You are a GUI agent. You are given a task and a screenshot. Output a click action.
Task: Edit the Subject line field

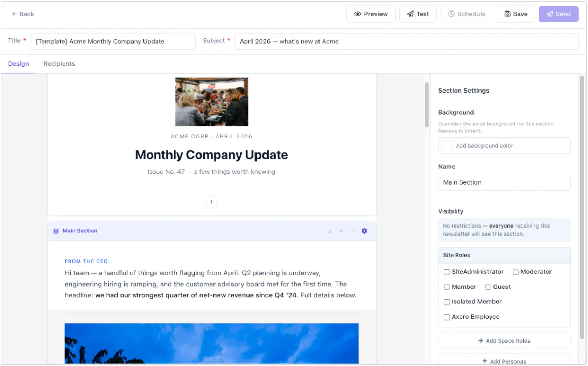[x=406, y=41]
